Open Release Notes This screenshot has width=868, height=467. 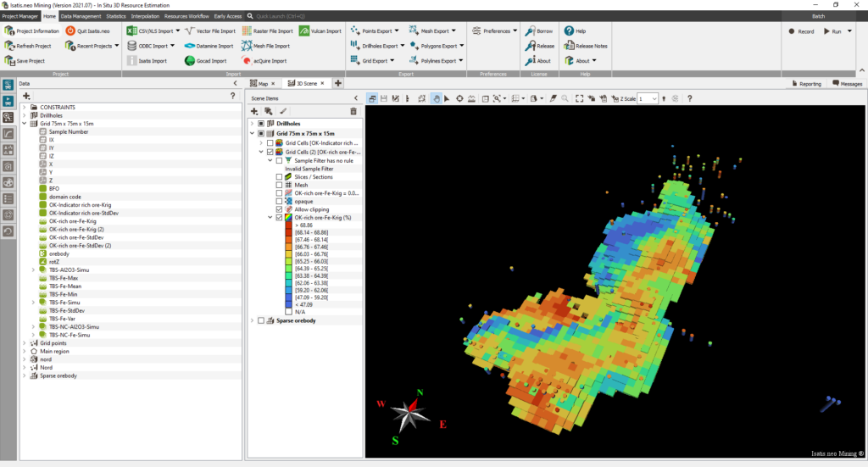(x=586, y=46)
